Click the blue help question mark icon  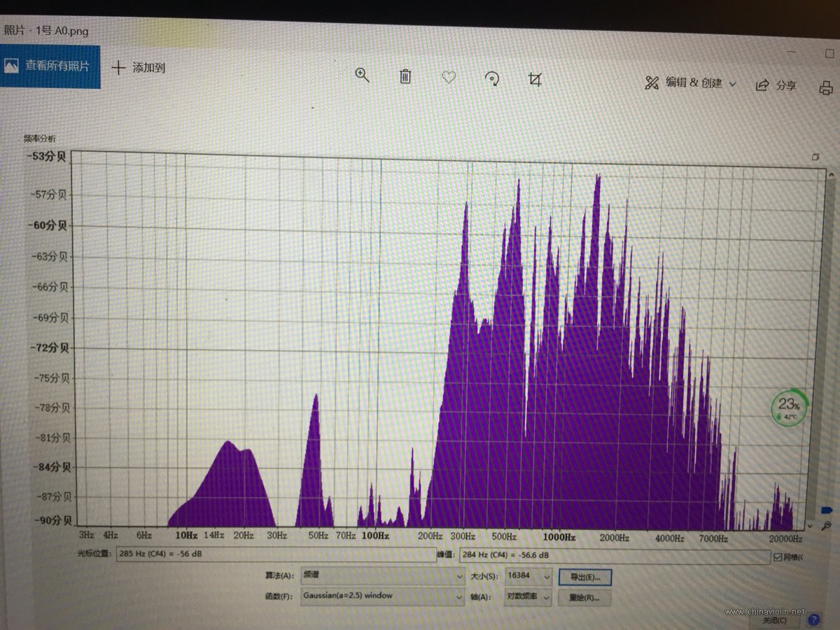(813, 619)
